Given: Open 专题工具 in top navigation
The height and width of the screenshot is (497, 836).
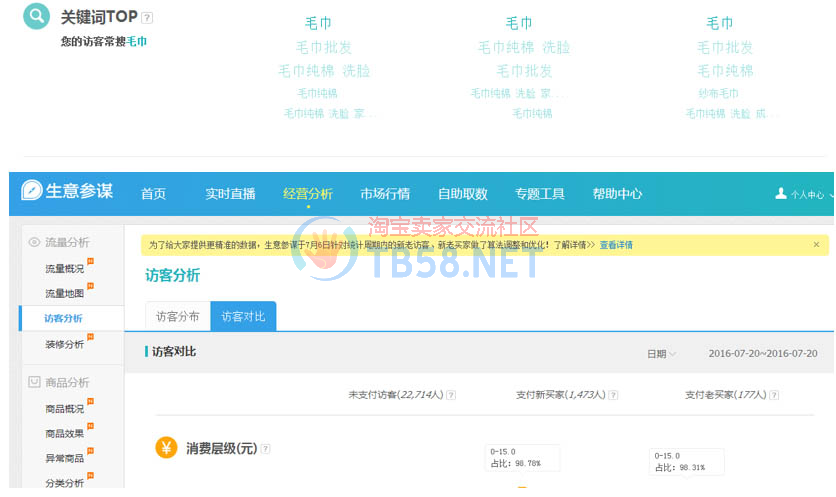Looking at the screenshot, I should [540, 194].
